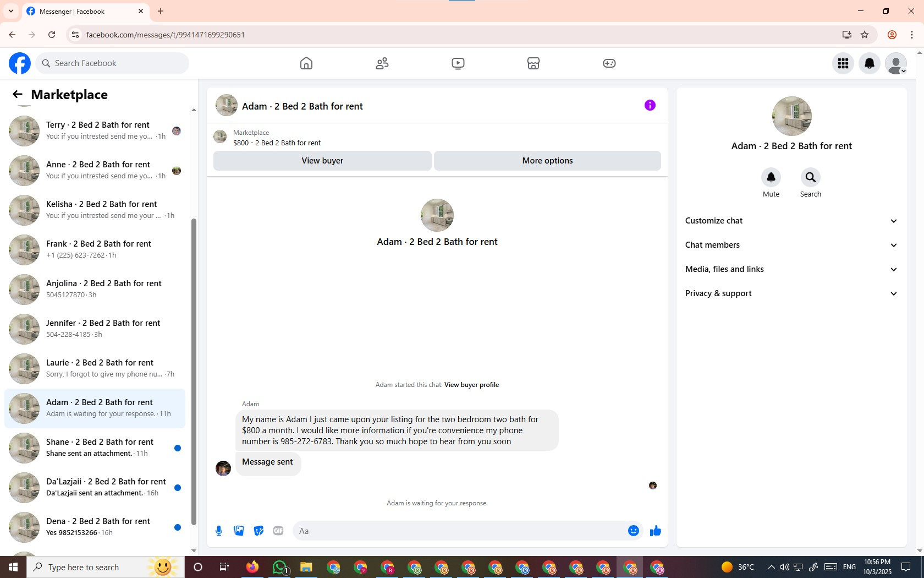This screenshot has height=578, width=924.
Task: Click the Facebook logo
Action: point(20,63)
